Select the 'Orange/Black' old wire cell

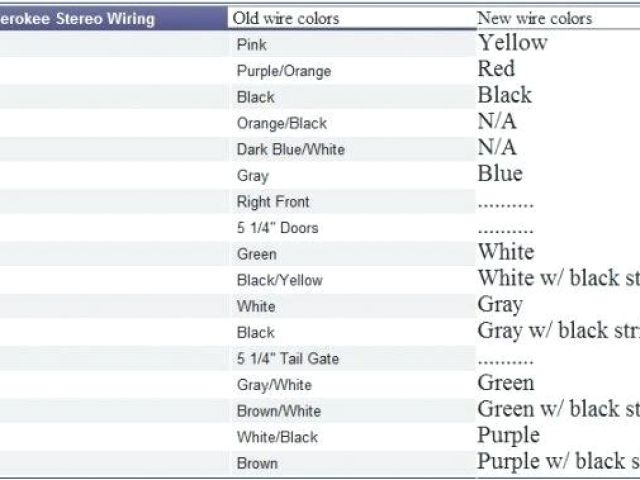coord(281,123)
